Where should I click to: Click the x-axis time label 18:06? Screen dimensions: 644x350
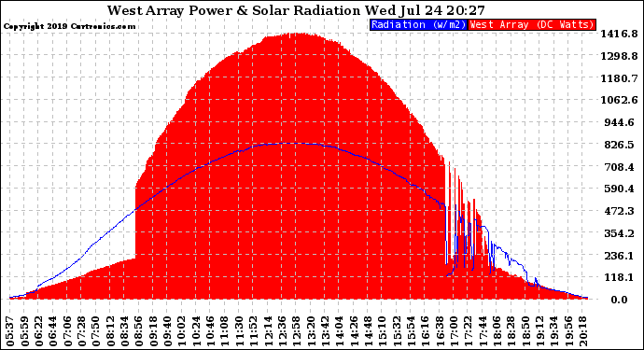[x=497, y=331]
